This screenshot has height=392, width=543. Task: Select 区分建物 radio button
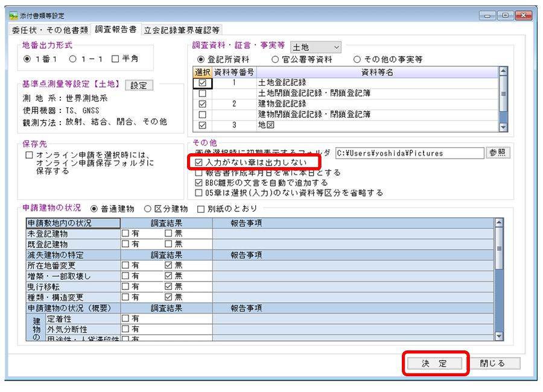148,209
